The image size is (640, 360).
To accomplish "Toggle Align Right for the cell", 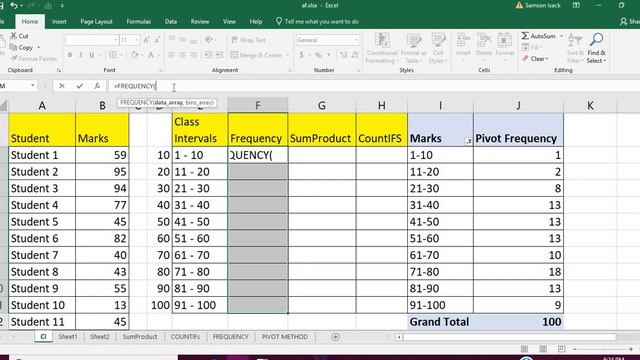I will [x=193, y=55].
